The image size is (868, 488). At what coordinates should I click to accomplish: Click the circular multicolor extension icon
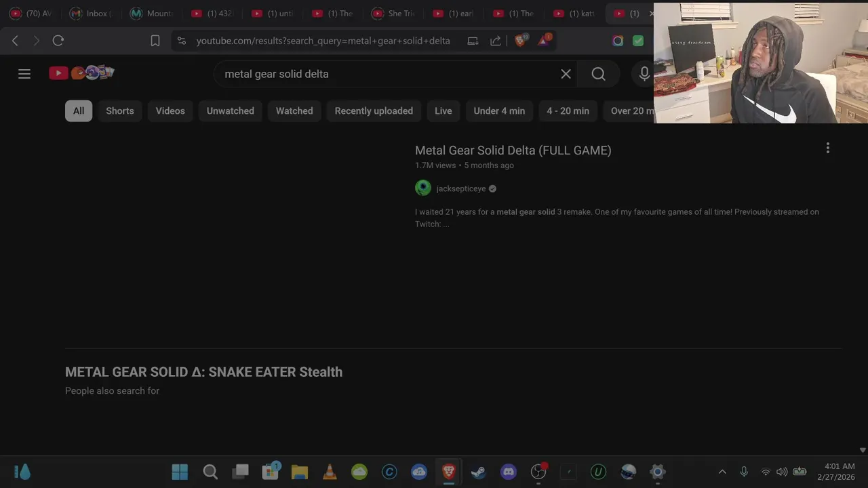618,41
